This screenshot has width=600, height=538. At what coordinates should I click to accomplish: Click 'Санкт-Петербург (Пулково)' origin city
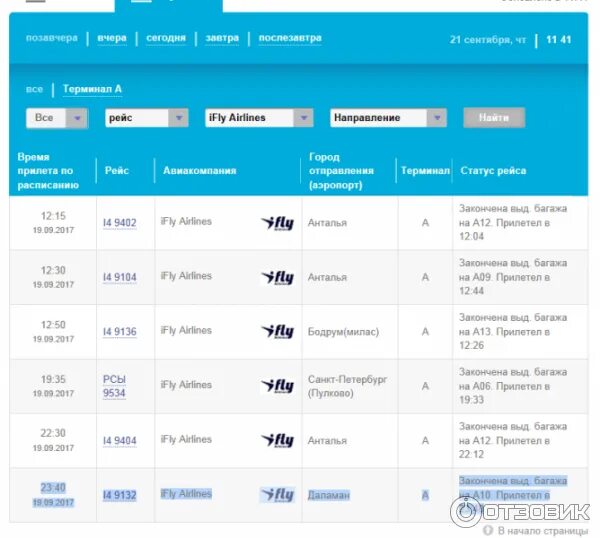[x=347, y=386]
